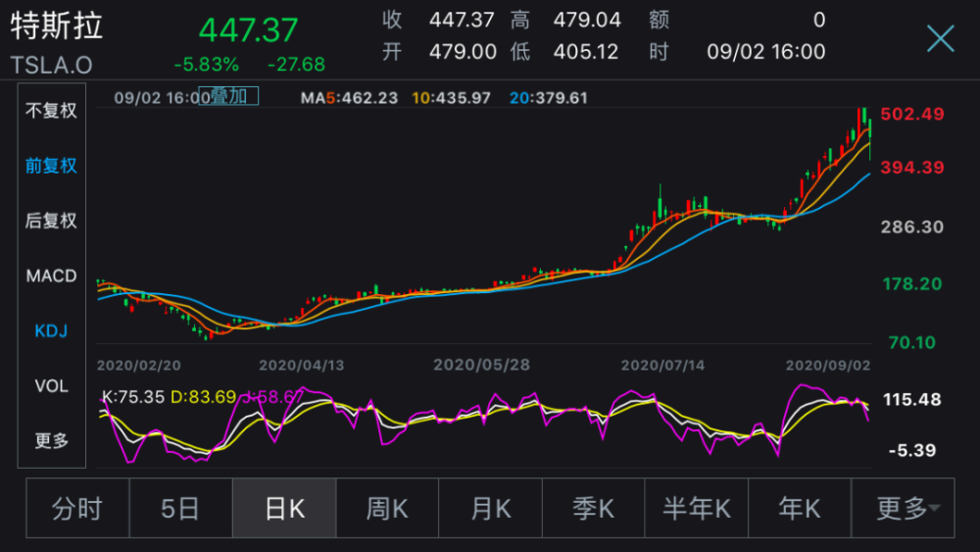Click the 20:379.61 moving average label

click(x=549, y=98)
